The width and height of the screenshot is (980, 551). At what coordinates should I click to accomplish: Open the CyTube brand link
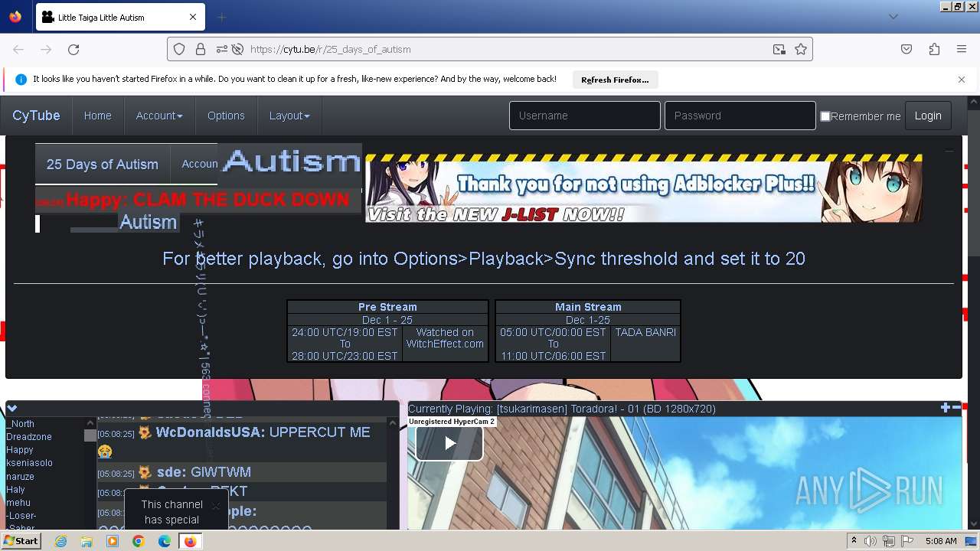coord(36,116)
